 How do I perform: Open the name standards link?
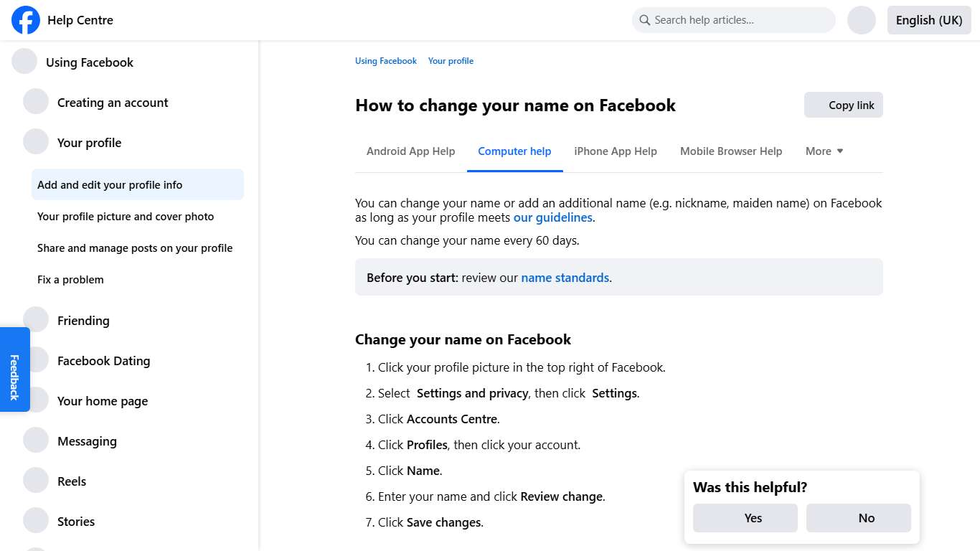(x=565, y=277)
